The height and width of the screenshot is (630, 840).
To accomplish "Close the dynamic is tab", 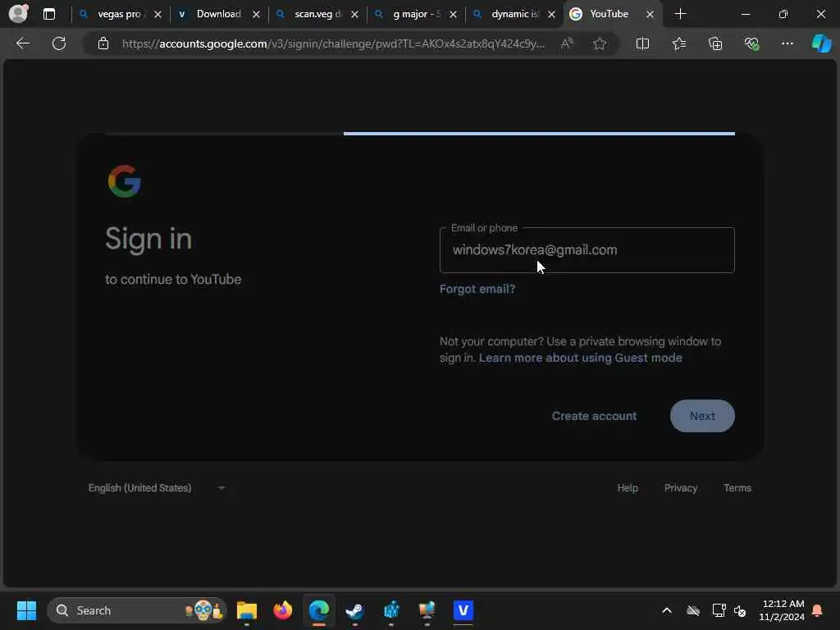I will point(551,15).
